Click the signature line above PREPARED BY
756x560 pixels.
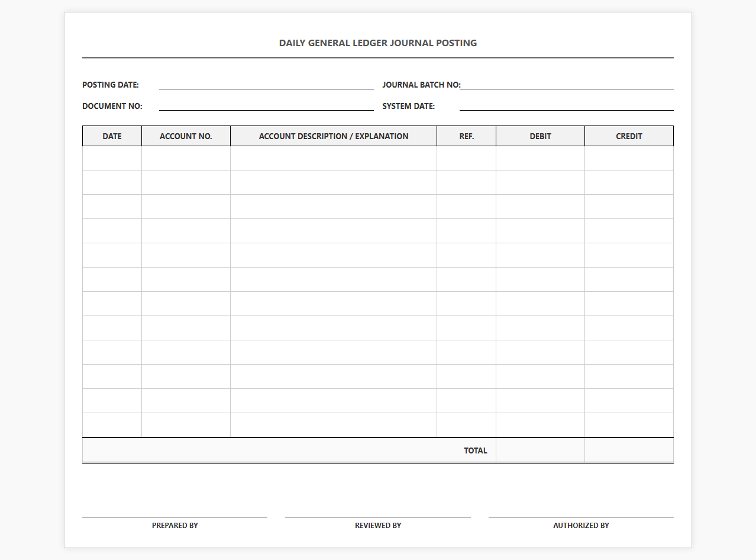point(175,517)
